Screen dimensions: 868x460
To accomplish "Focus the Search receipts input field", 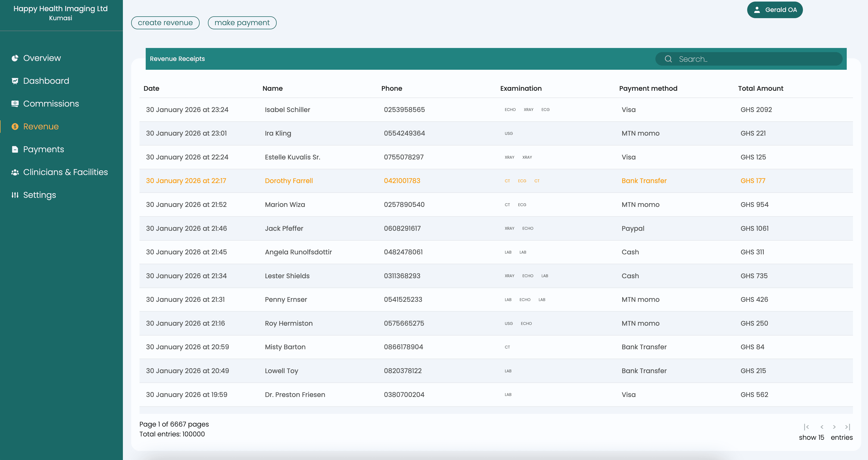I will pyautogui.click(x=748, y=59).
